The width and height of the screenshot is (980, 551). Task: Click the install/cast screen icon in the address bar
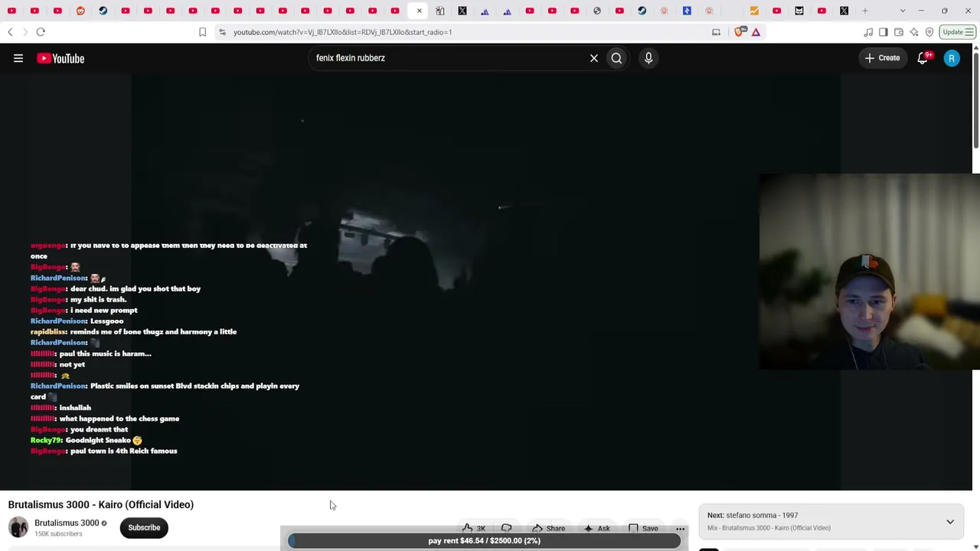click(716, 32)
